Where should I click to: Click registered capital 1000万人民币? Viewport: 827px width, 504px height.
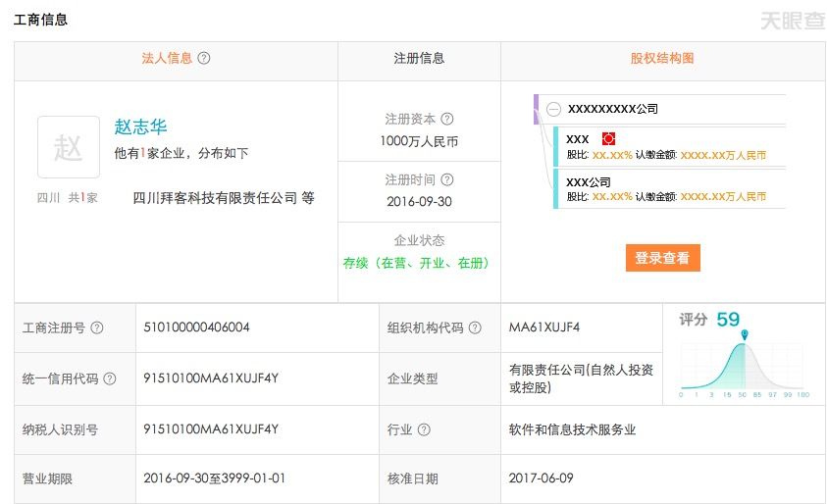419,141
